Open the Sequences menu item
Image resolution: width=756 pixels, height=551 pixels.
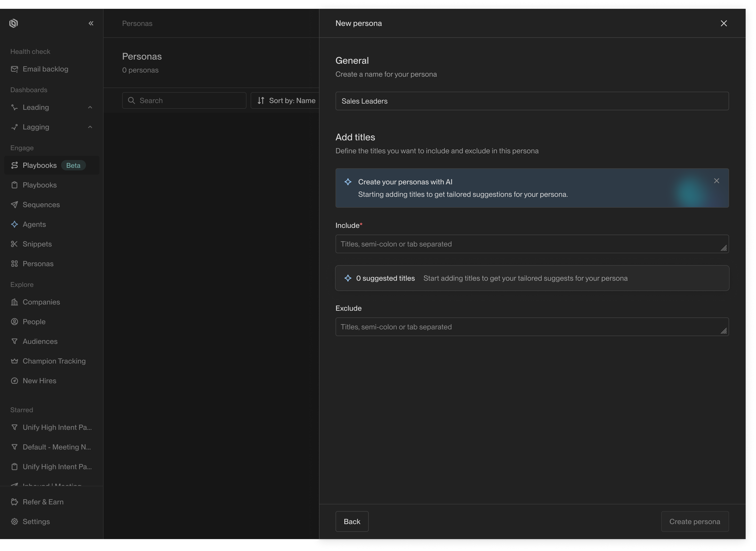(41, 205)
